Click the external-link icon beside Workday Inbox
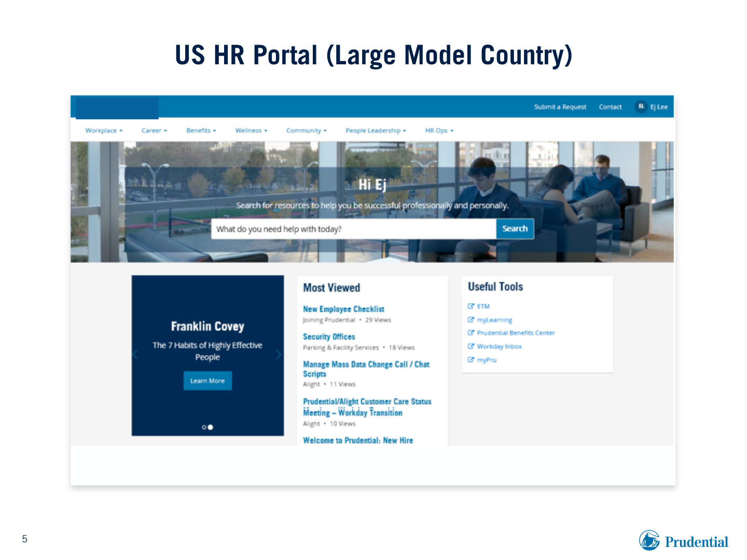This screenshot has width=747, height=560. point(471,346)
